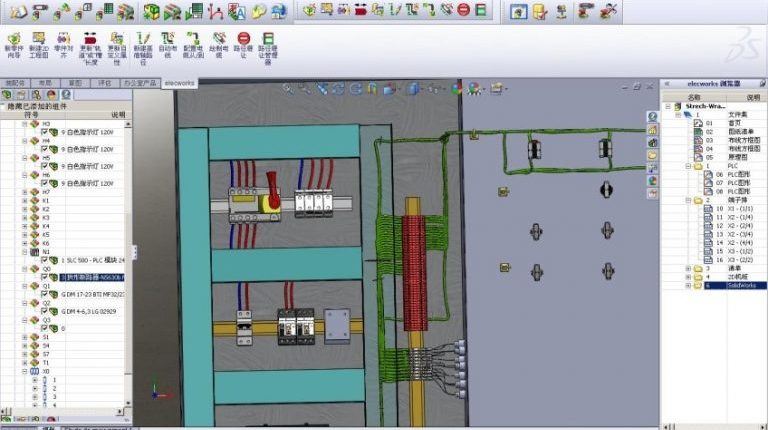Switch to the Office Products tab
The height and width of the screenshot is (430, 768).
point(140,83)
